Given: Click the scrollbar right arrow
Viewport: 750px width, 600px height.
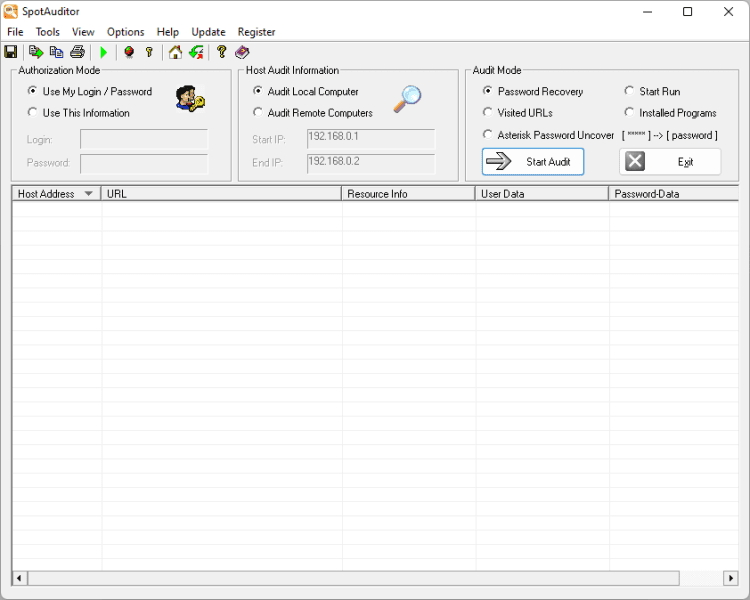Looking at the screenshot, I should [x=730, y=578].
